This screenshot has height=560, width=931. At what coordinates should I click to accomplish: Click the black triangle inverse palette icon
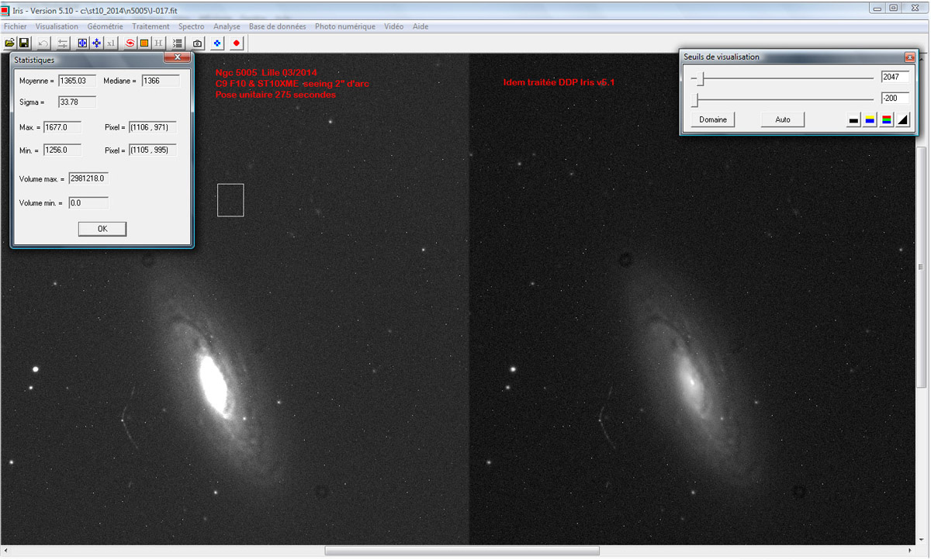[x=903, y=119]
